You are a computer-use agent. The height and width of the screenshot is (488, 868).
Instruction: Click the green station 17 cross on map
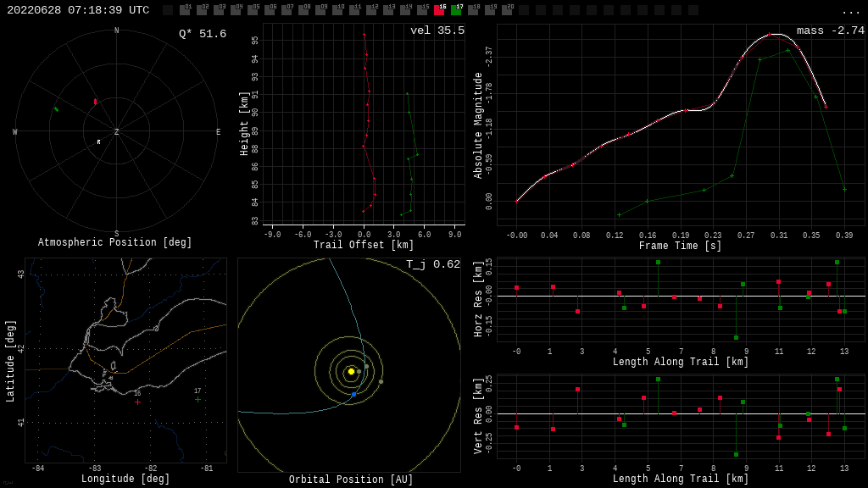click(x=198, y=400)
